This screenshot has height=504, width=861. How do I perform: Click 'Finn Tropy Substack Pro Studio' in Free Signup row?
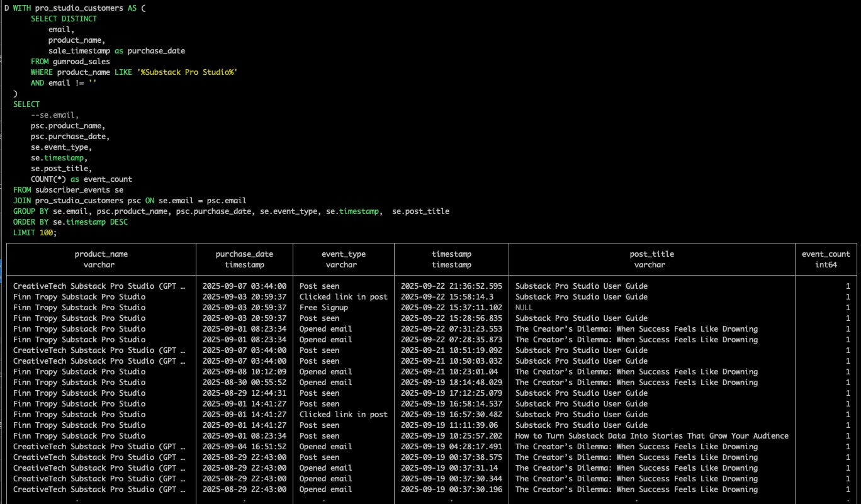click(x=79, y=308)
